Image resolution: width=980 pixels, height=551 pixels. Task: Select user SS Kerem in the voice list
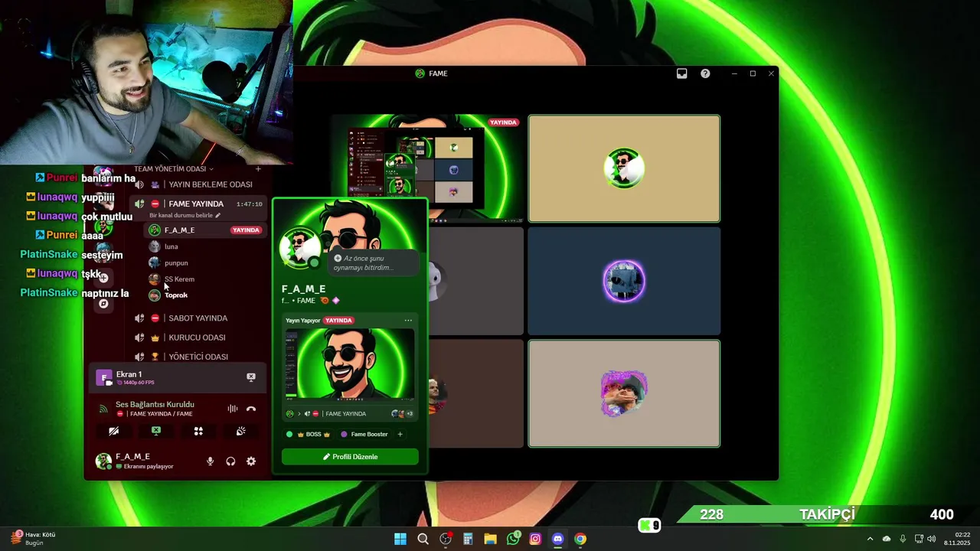tap(205, 279)
